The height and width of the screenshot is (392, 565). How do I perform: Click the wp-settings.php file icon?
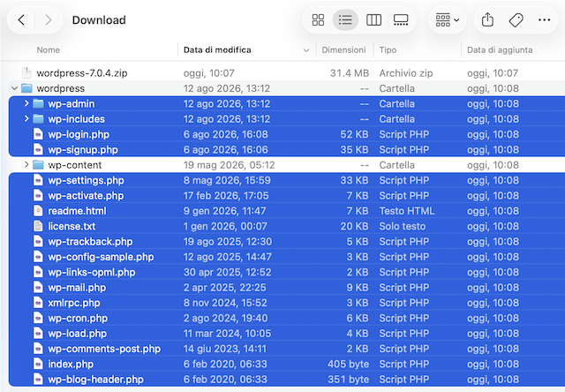click(38, 180)
